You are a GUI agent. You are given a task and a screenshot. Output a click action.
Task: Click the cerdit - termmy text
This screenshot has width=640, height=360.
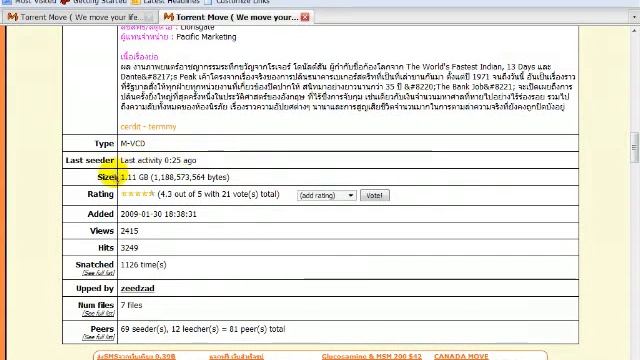(x=148, y=127)
